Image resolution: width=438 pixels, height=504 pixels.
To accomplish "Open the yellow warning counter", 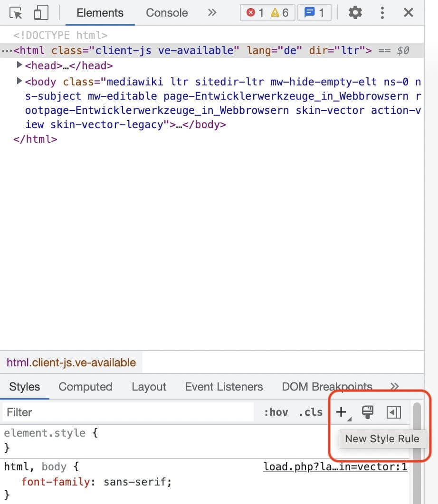I will (279, 13).
